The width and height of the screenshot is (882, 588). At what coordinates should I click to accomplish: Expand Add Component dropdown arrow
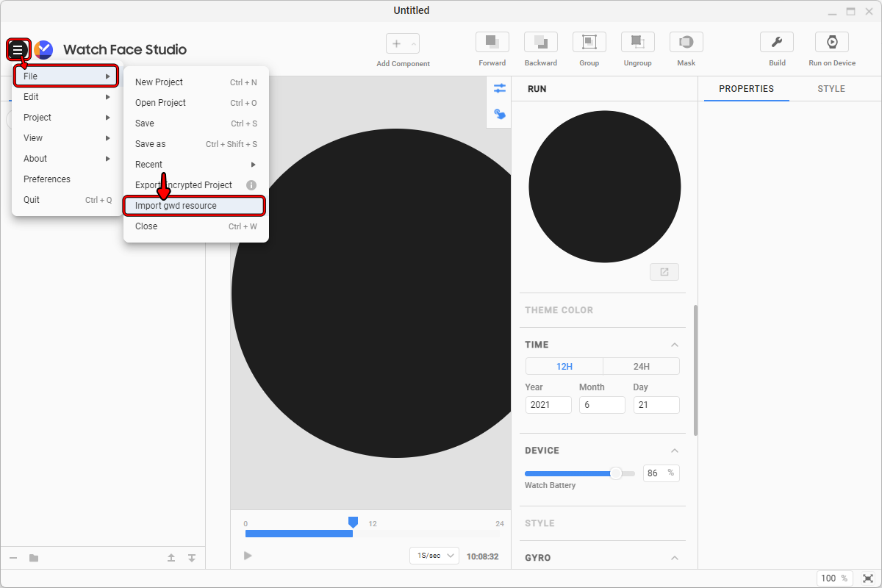[x=413, y=44]
